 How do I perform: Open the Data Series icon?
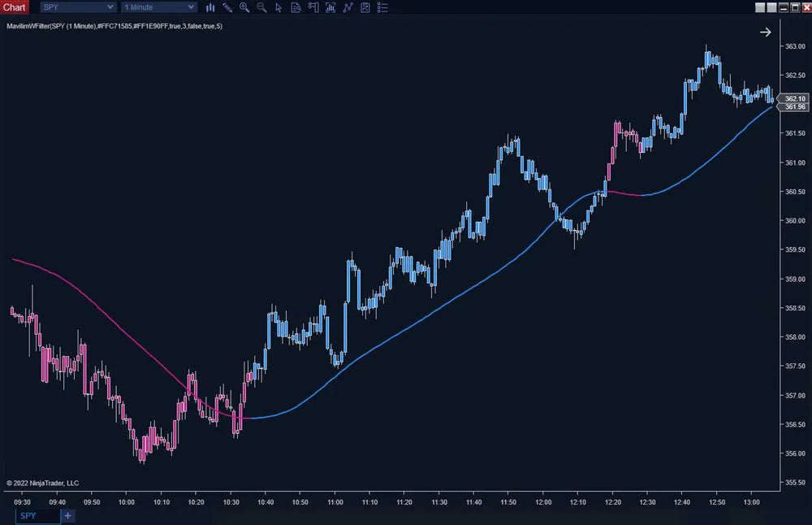pos(330,7)
